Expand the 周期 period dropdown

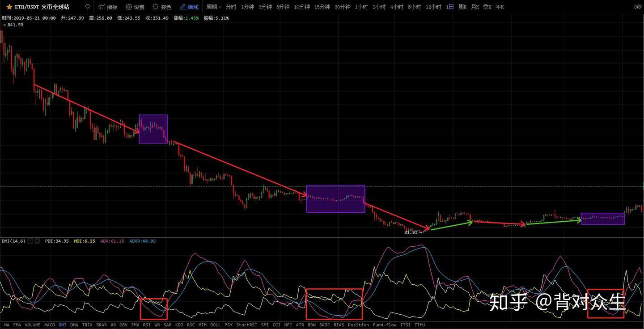point(214,7)
